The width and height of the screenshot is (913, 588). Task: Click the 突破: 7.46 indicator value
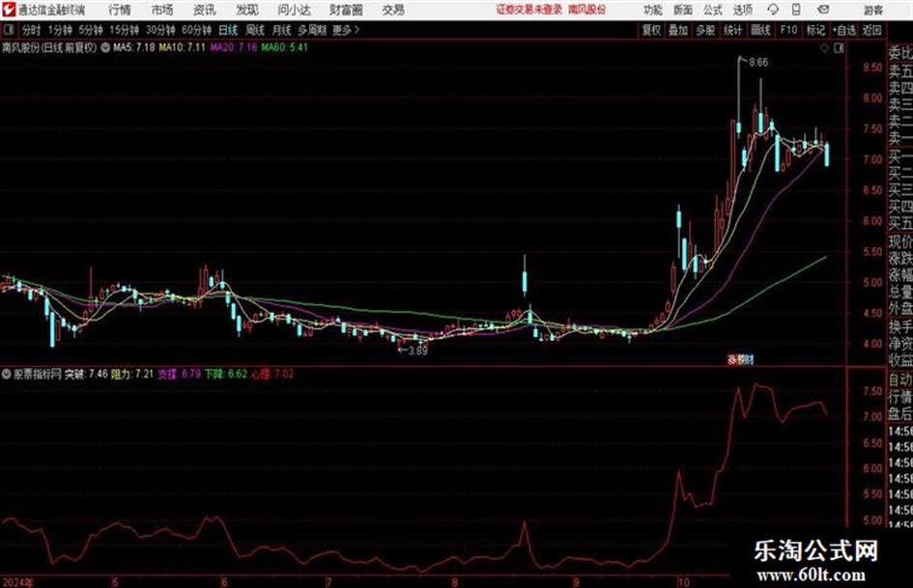pos(86,374)
